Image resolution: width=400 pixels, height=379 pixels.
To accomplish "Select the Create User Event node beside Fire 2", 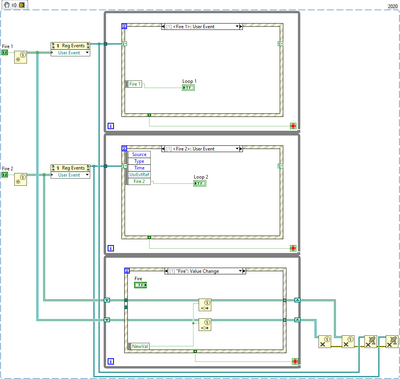I will point(20,180).
